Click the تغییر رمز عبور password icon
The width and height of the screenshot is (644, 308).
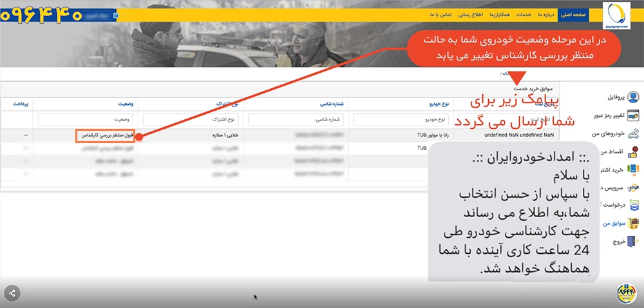pos(633,115)
